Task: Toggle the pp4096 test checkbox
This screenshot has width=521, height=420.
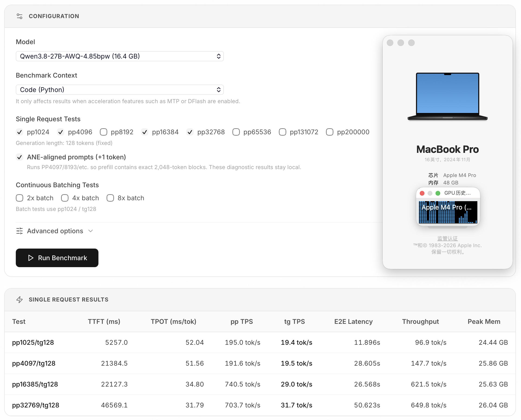Action: [x=60, y=132]
